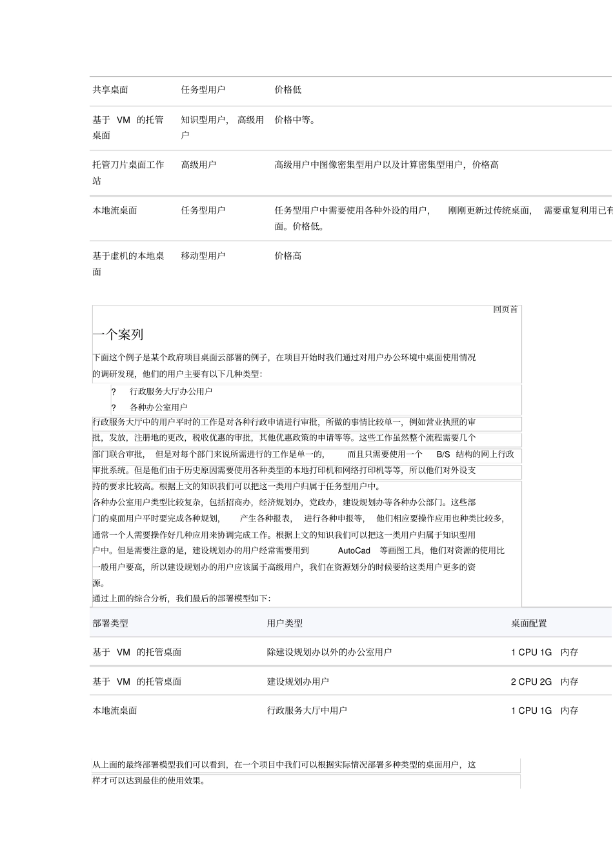This screenshot has height=868, width=613.
Task: Click the 用户类型 column header
Action: [285, 623]
